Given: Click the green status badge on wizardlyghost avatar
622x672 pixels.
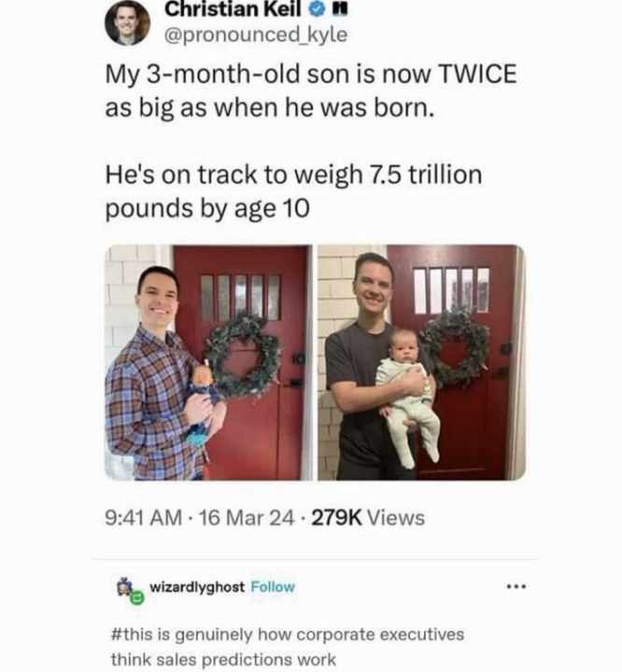Looking at the screenshot, I should 137,597.
